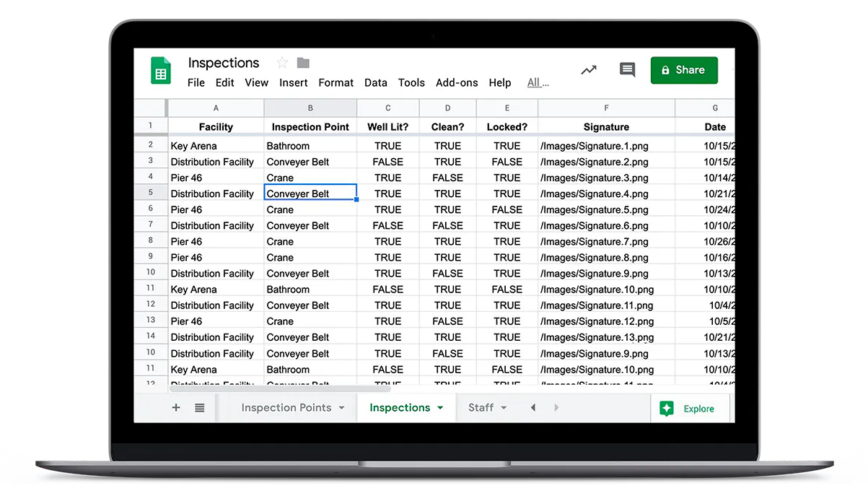The image size is (868, 504).
Task: Click the /Images/Signature.3.png cell
Action: [x=606, y=178]
